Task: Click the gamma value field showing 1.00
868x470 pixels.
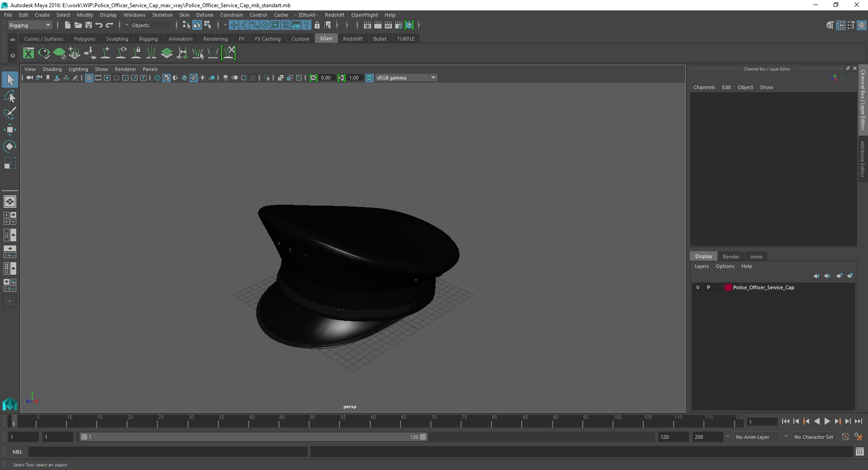Action: click(354, 78)
